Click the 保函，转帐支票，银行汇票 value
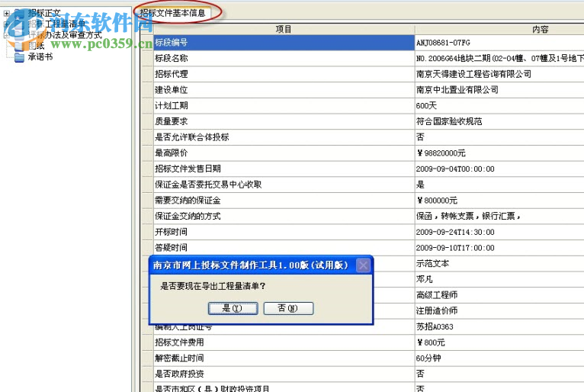 pos(468,216)
